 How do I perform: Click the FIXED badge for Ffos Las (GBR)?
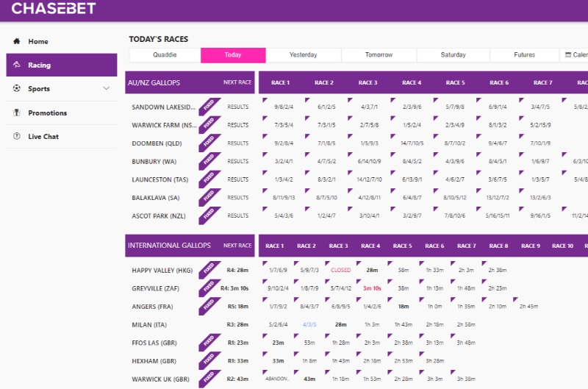pos(209,343)
